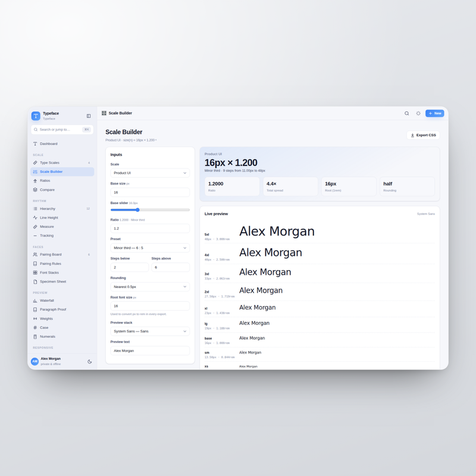Click the Measure icon in sidebar
This screenshot has height=476, width=476.
pyautogui.click(x=35, y=227)
